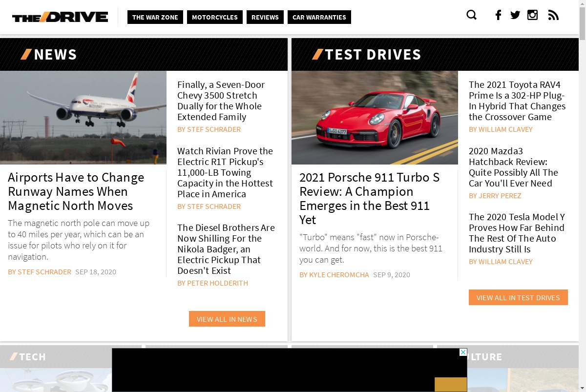The width and height of the screenshot is (586, 392).
Task: Open the British Airways plane photo article
Action: tap(83, 118)
